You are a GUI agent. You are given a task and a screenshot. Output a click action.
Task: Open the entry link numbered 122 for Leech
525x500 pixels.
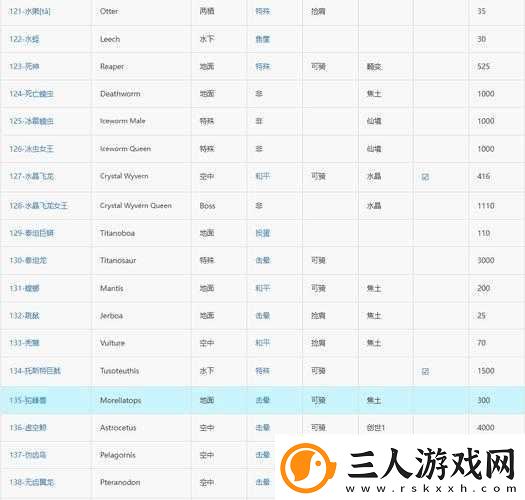(x=24, y=39)
